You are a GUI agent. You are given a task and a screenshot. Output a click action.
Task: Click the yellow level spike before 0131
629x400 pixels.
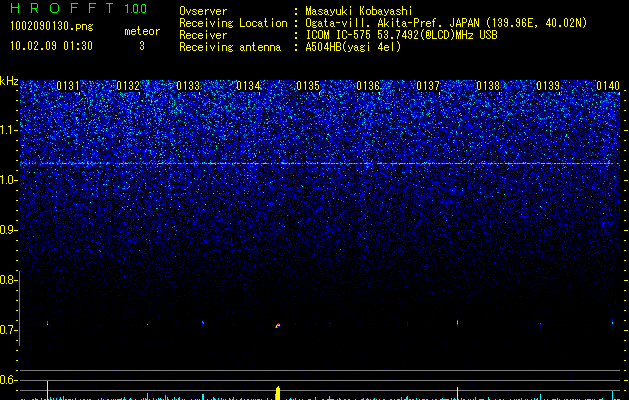coord(47,390)
